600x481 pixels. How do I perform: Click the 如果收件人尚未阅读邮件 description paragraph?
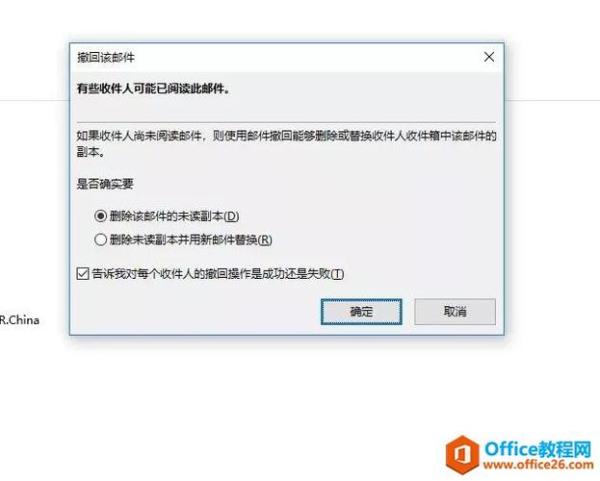point(286,144)
